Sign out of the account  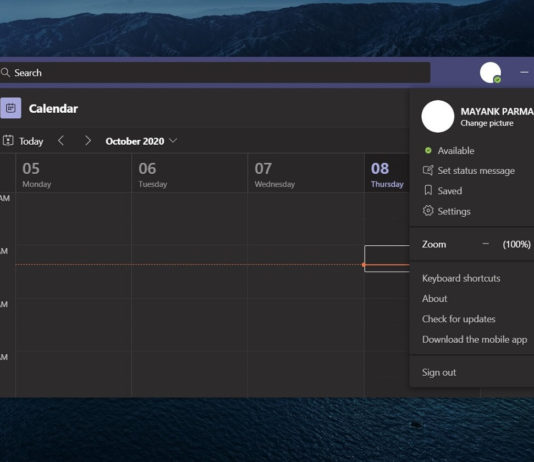439,372
